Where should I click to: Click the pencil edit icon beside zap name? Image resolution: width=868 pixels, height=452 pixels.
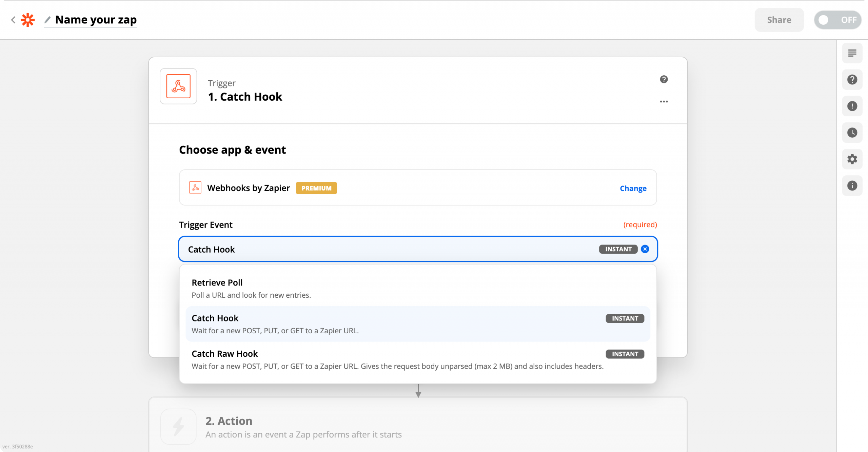coord(47,20)
